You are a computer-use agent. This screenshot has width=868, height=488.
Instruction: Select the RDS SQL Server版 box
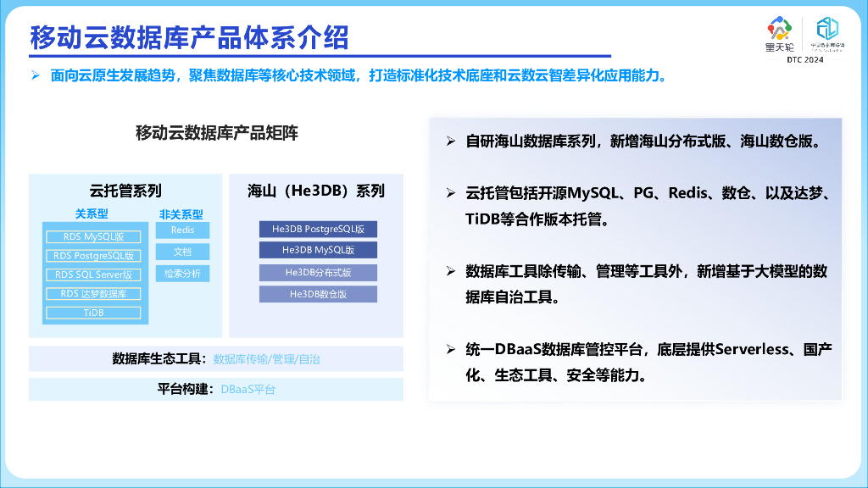(93, 274)
